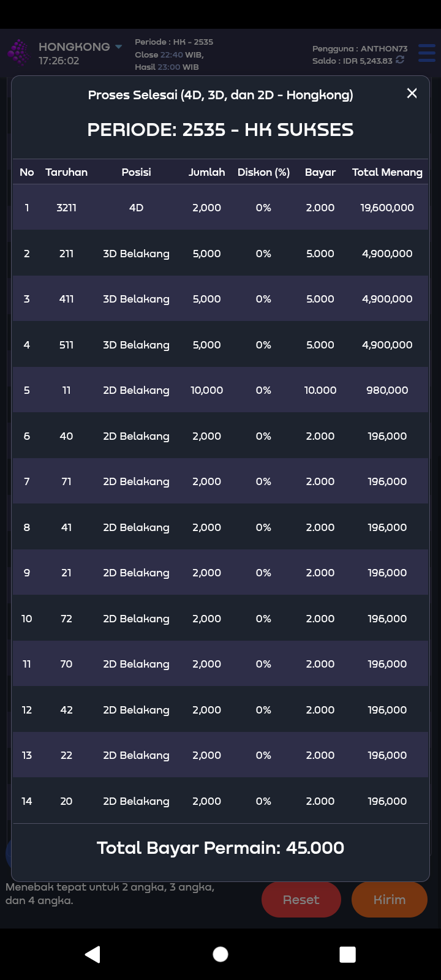This screenshot has height=980, width=441.
Task: Click the Kirim button
Action: click(x=389, y=900)
